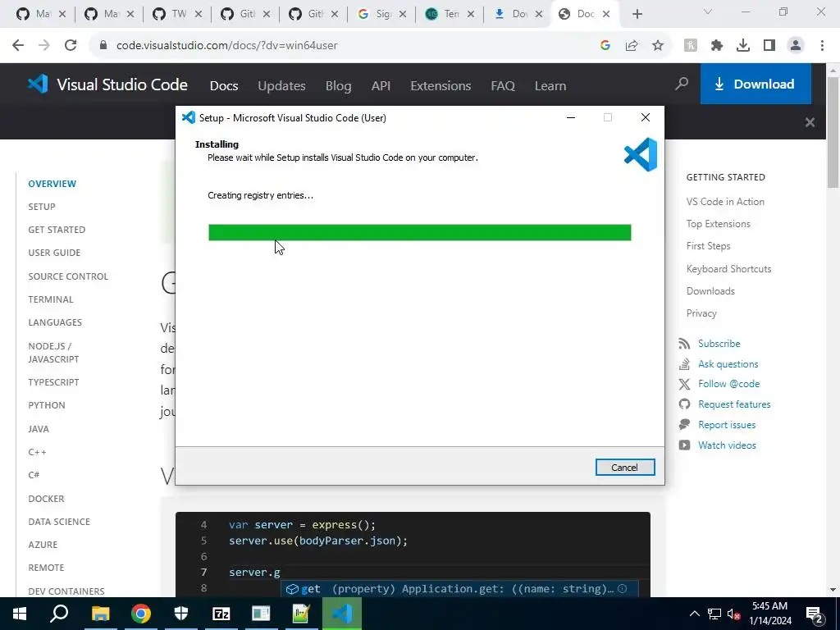Select SETUP in the docs sidebar
840x630 pixels.
[x=42, y=207]
